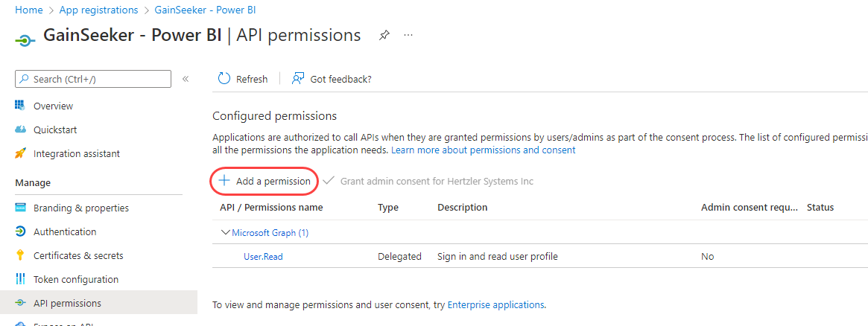Open the User.Read permission link
This screenshot has width=868, height=326.
[263, 257]
